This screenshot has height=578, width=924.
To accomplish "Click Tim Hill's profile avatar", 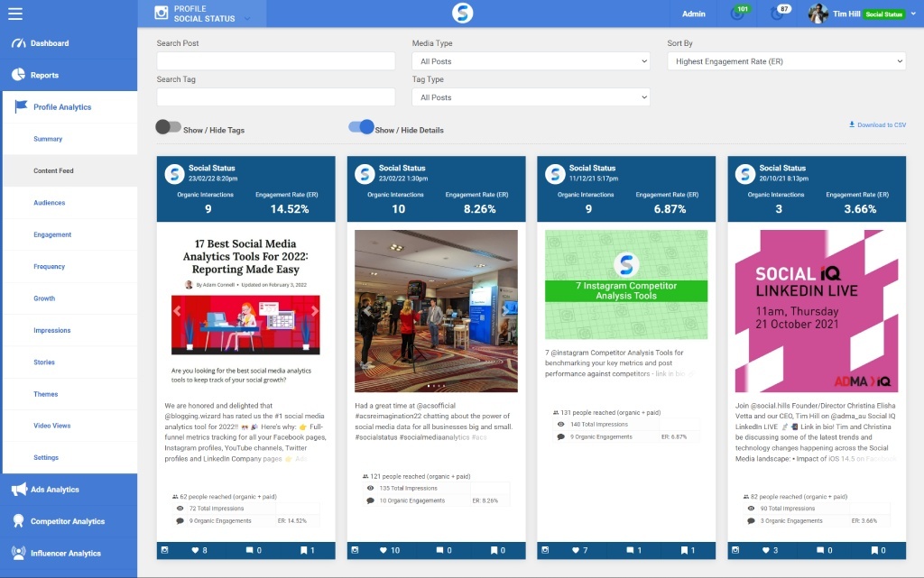I will (818, 14).
